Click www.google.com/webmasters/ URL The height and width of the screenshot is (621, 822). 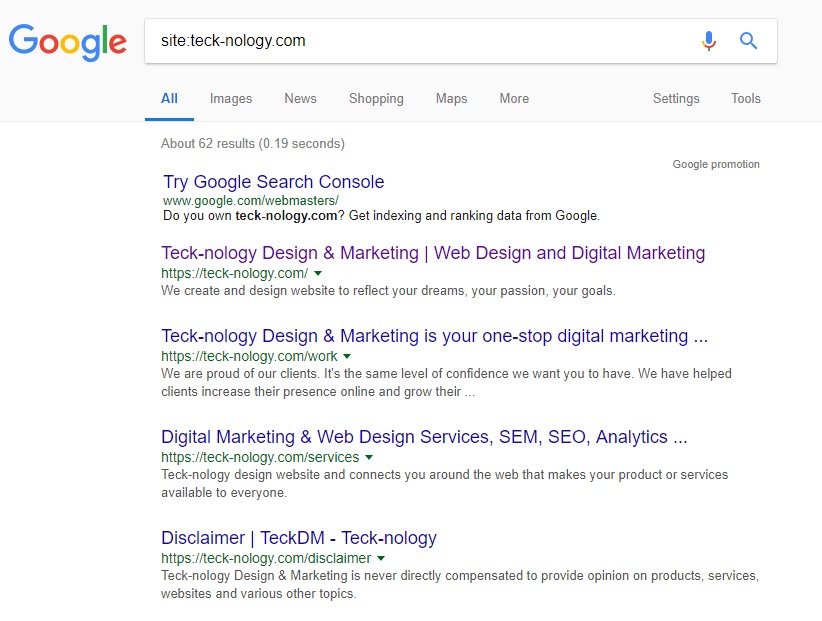[x=251, y=200]
